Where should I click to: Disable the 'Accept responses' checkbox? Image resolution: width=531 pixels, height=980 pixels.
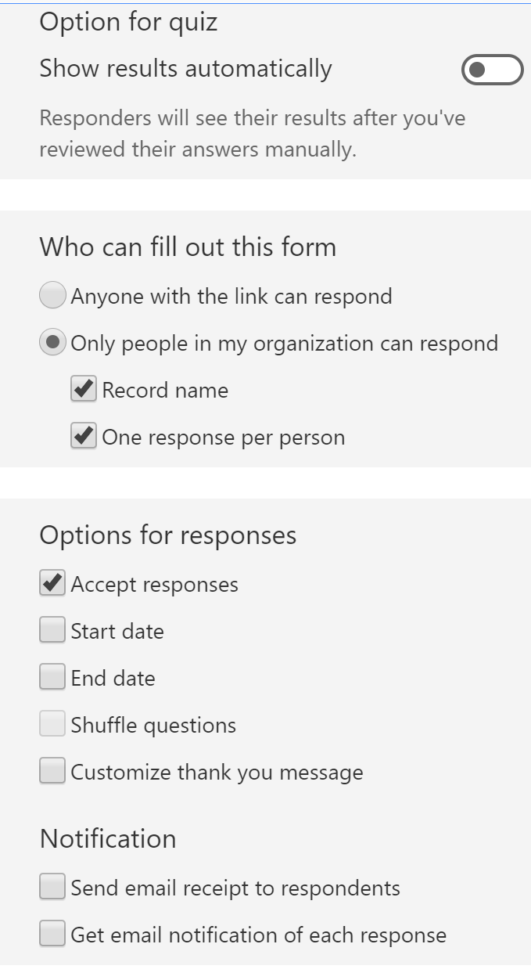pyautogui.click(x=52, y=582)
